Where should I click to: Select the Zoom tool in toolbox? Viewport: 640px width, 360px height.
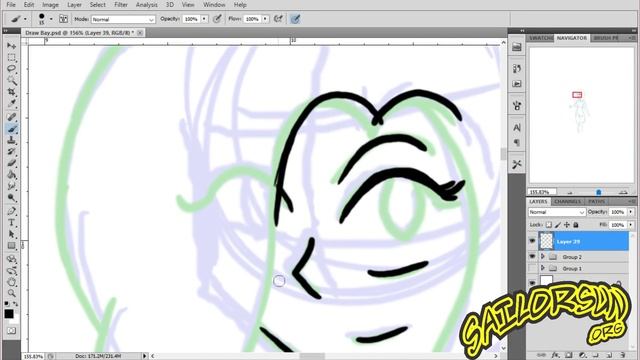pos(11,293)
